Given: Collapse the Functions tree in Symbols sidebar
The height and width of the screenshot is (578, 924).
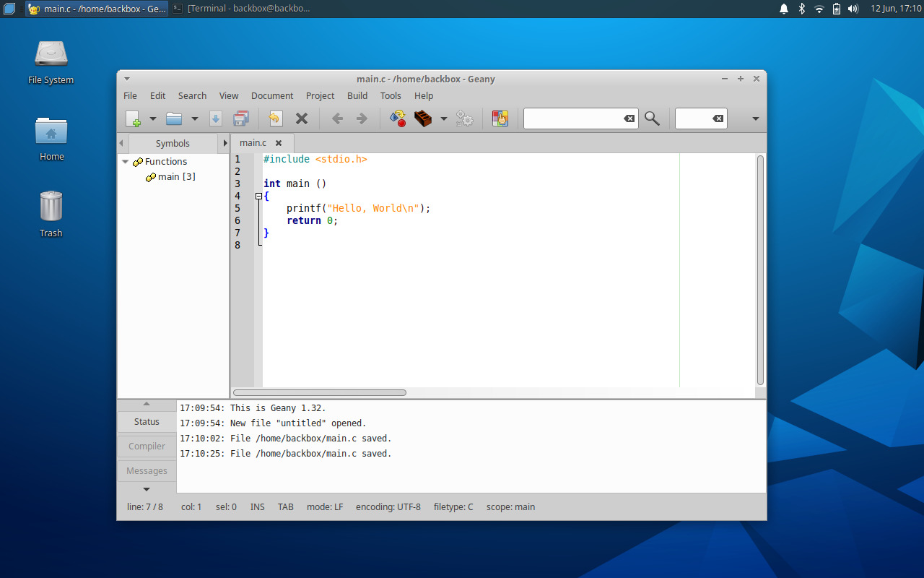Looking at the screenshot, I should tap(125, 161).
